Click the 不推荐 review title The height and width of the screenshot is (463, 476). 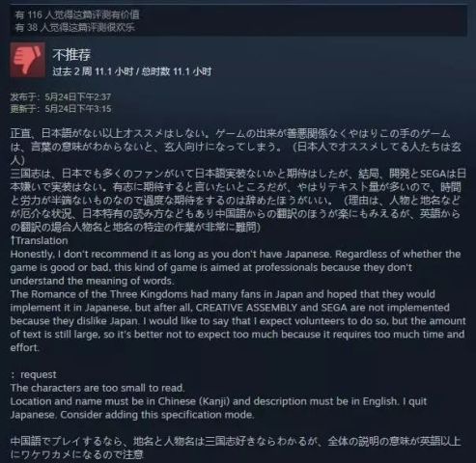coord(71,55)
